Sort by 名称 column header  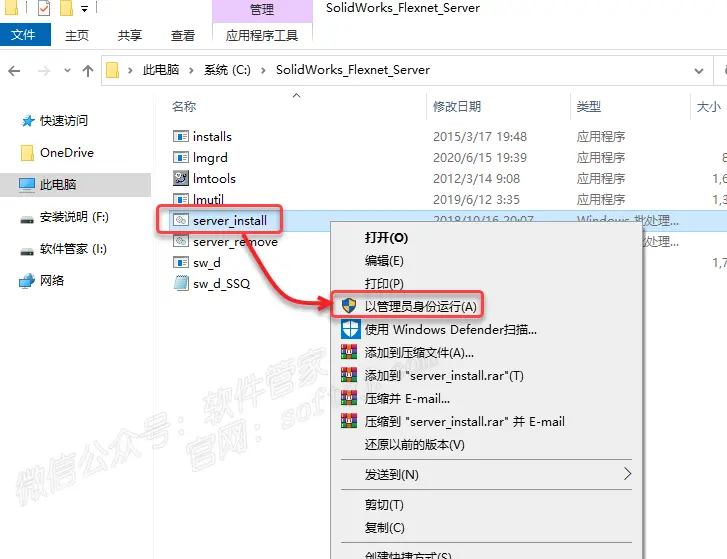coord(184,107)
